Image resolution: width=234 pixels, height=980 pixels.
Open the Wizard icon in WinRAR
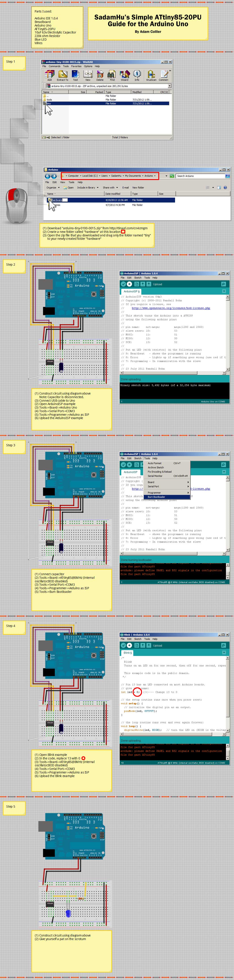coord(124,75)
